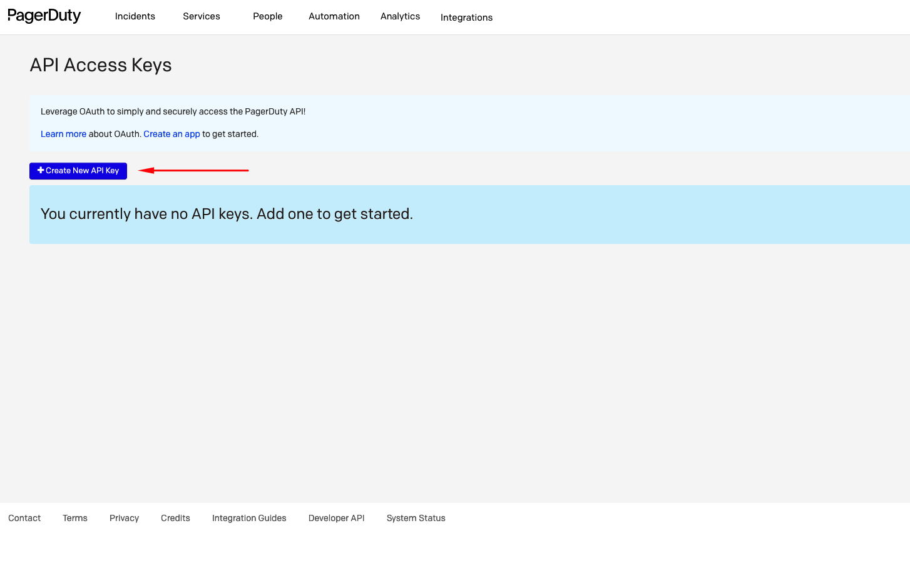Click the Create New API Key button

coord(78,171)
